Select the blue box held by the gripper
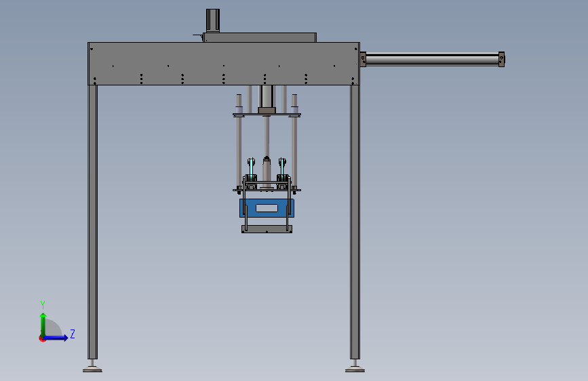588x381 pixels. click(267, 208)
